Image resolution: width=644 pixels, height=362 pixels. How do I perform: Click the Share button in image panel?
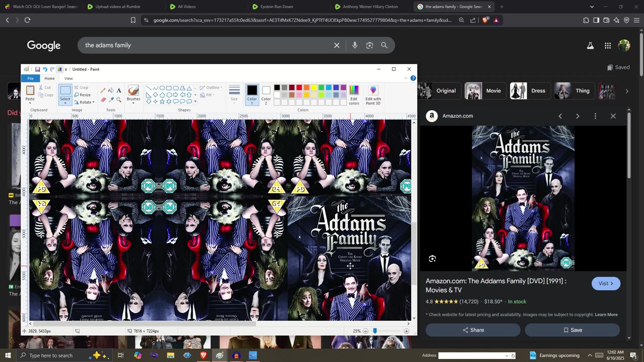(473, 330)
